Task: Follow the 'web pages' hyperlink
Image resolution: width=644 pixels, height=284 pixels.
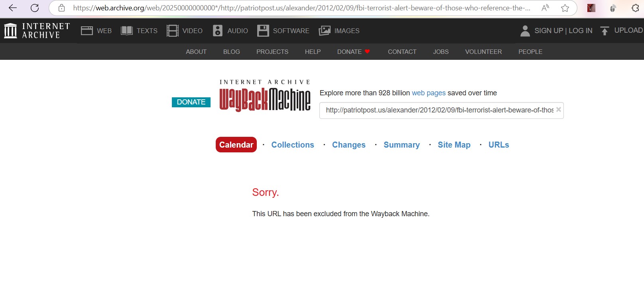Action: click(429, 93)
